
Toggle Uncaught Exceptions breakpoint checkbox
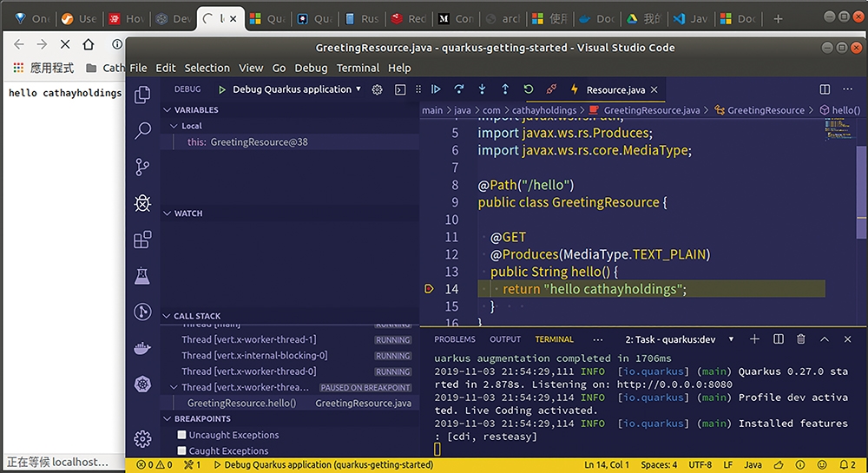coord(181,435)
